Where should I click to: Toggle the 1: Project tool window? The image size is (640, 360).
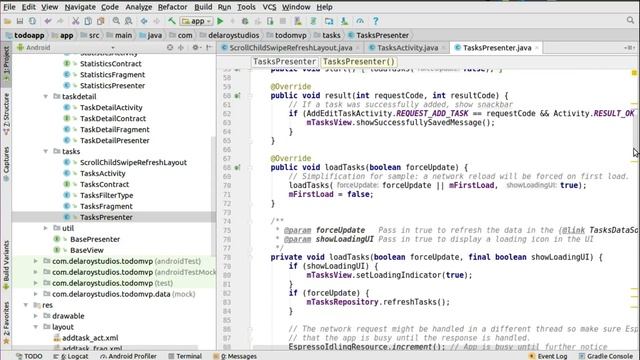coord(6,65)
